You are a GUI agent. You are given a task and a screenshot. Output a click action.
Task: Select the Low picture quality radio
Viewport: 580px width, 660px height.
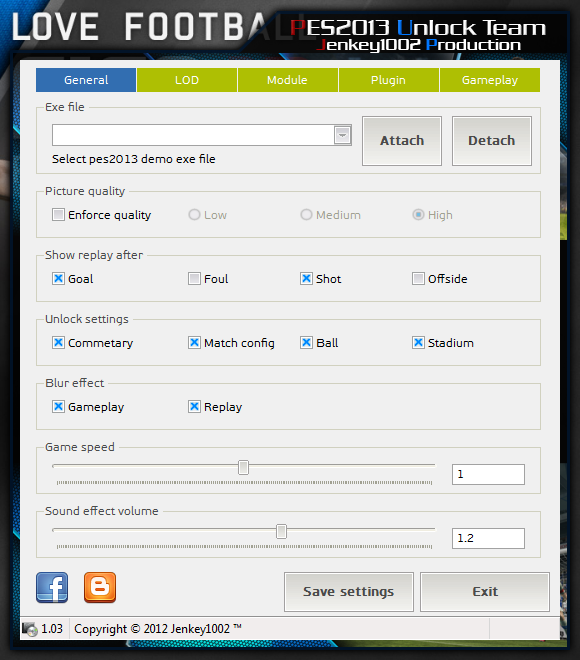pyautogui.click(x=194, y=215)
